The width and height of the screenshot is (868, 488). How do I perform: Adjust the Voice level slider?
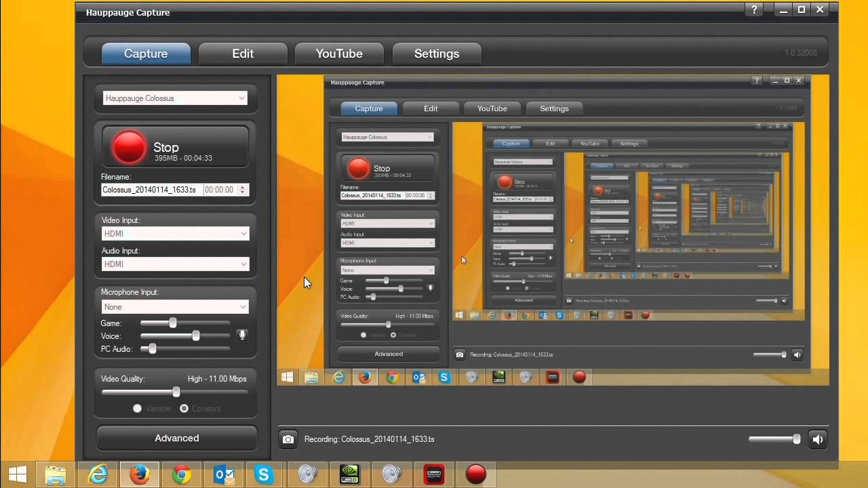[x=196, y=335]
